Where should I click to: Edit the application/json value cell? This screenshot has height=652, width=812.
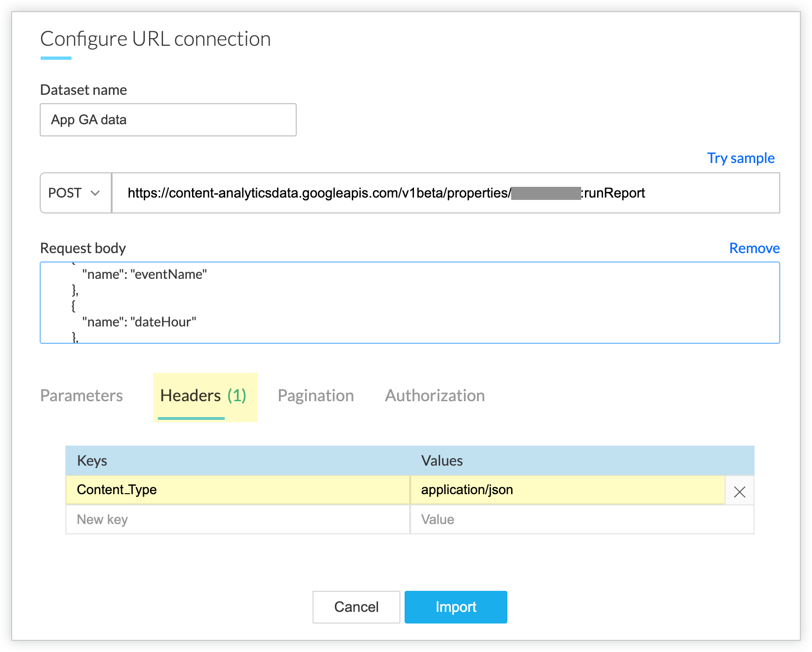click(x=567, y=490)
